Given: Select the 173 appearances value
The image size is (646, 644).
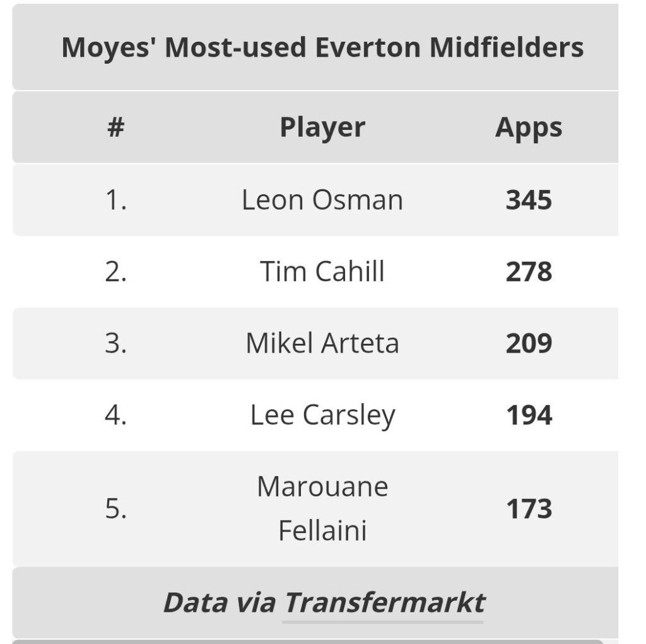Looking at the screenshot, I should pos(529,508).
